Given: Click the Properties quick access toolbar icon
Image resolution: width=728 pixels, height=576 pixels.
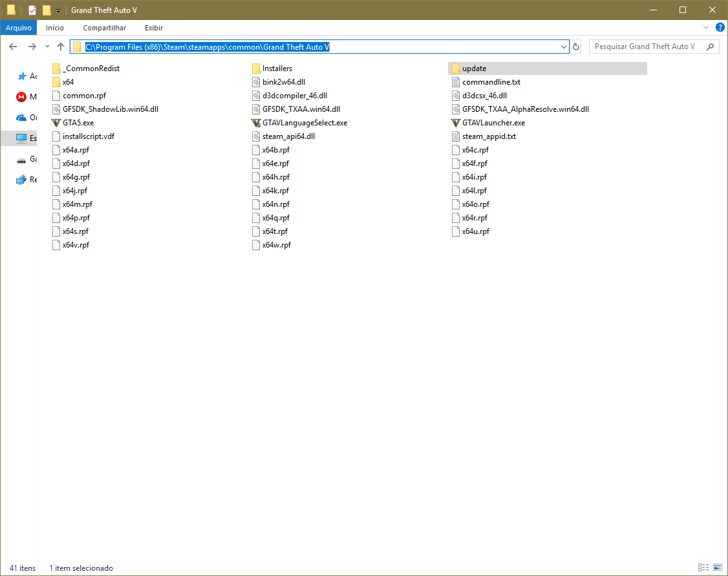Looking at the screenshot, I should pyautogui.click(x=32, y=10).
